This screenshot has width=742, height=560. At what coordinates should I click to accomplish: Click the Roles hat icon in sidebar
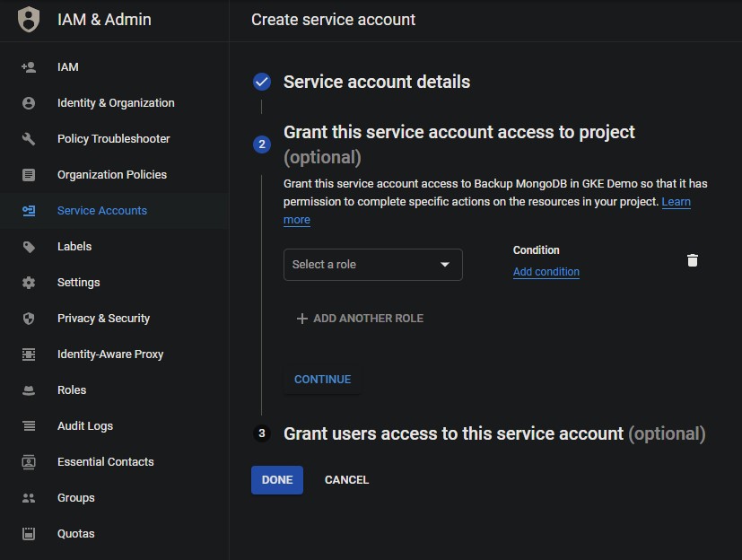29,390
